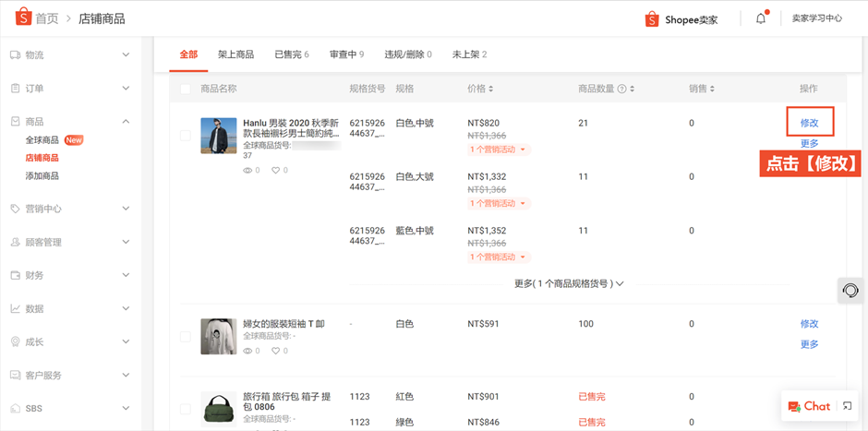Click the 客户服务 chat icon in sidebar

16,375
